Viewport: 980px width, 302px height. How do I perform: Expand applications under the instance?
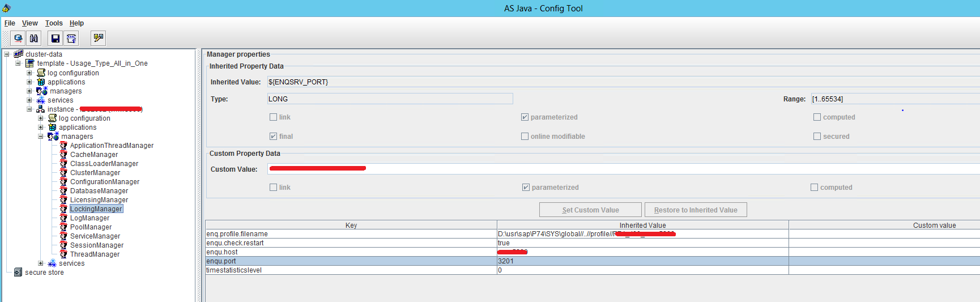coord(41,127)
